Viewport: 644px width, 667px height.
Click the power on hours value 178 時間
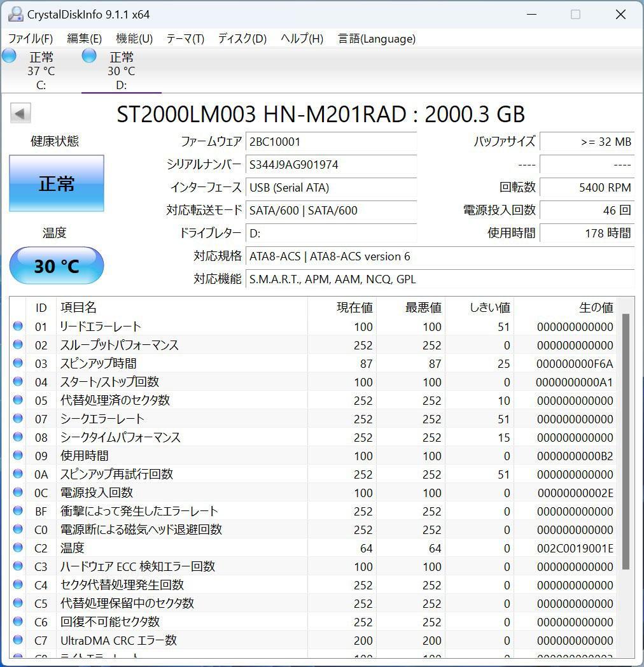coord(587,233)
